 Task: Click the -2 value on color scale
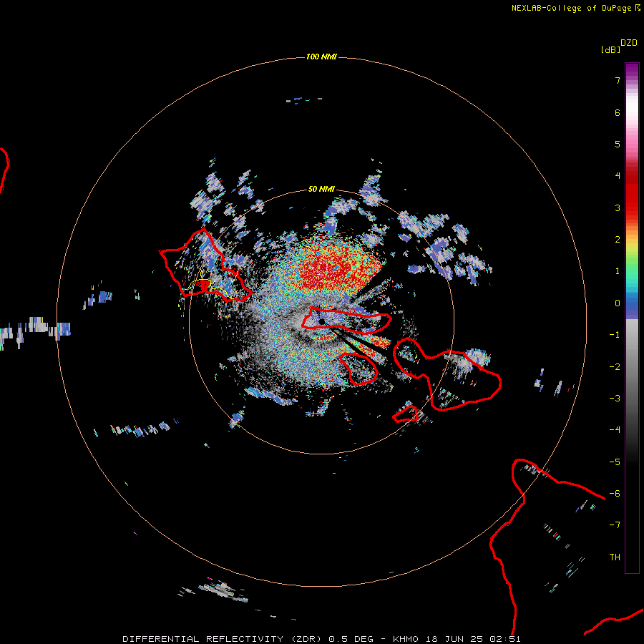point(615,367)
